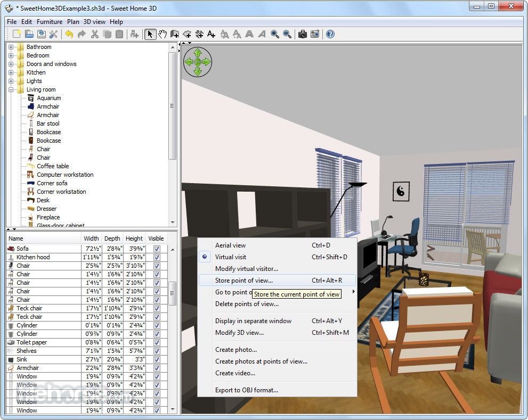The height and width of the screenshot is (420, 528).
Task: Increase text size icon
Action: [225, 34]
